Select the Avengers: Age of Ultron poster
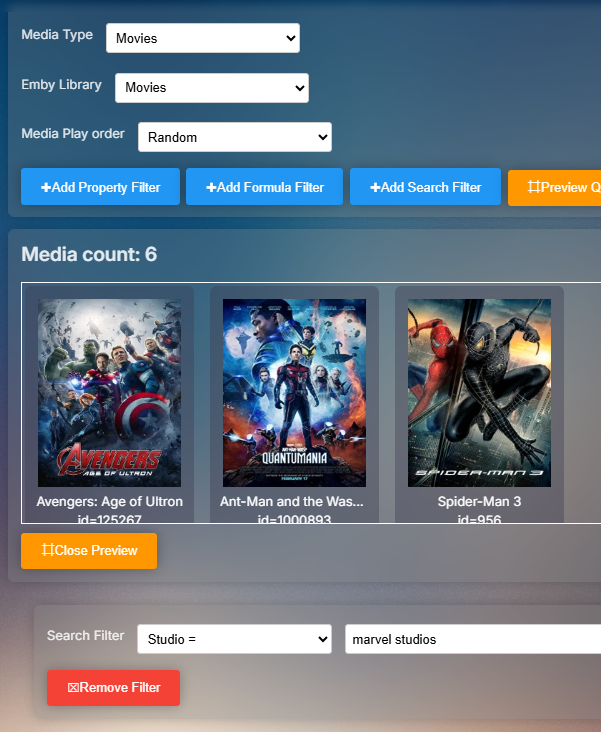The height and width of the screenshot is (732, 601). 110,393
